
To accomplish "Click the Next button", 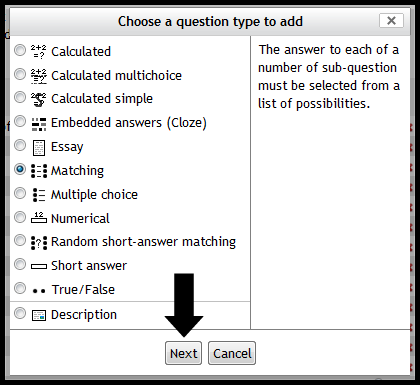I will pos(183,353).
